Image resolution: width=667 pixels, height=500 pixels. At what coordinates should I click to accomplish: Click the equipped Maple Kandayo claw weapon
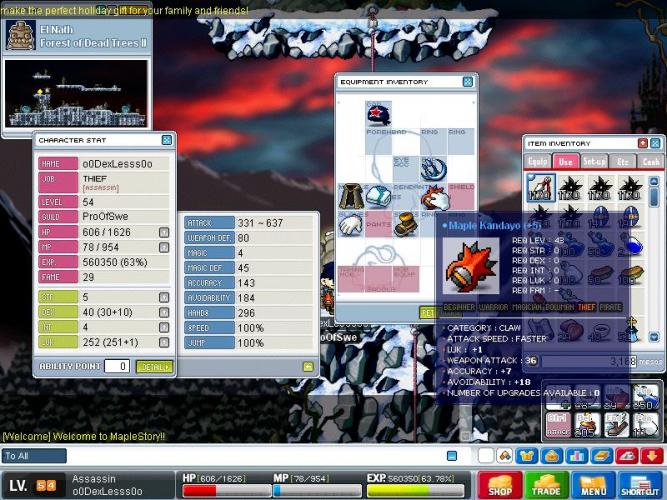(x=433, y=197)
